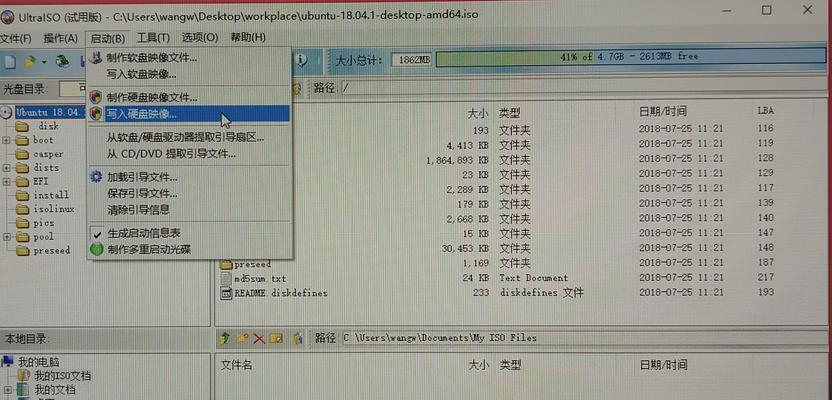Sort by 文件名 column in local list
The image size is (832, 400).
pos(237,365)
